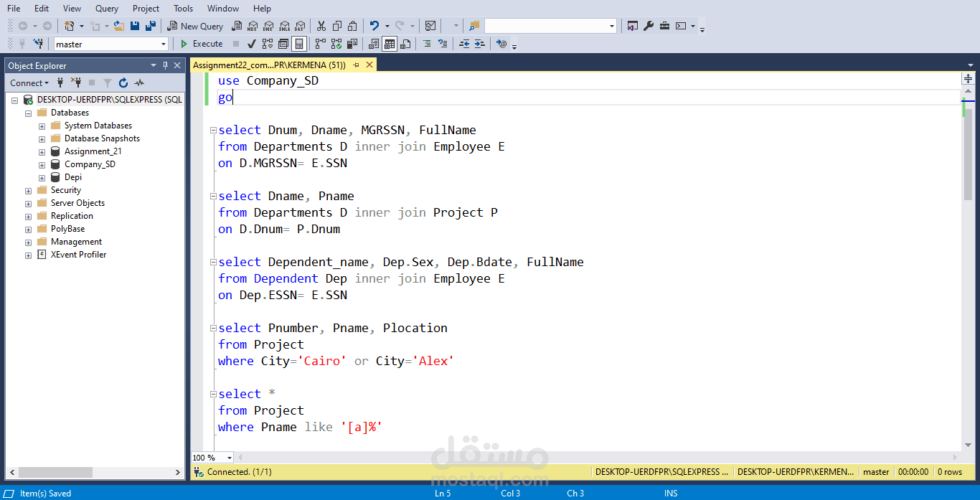Pin the Object Explorer panel

coord(165,65)
